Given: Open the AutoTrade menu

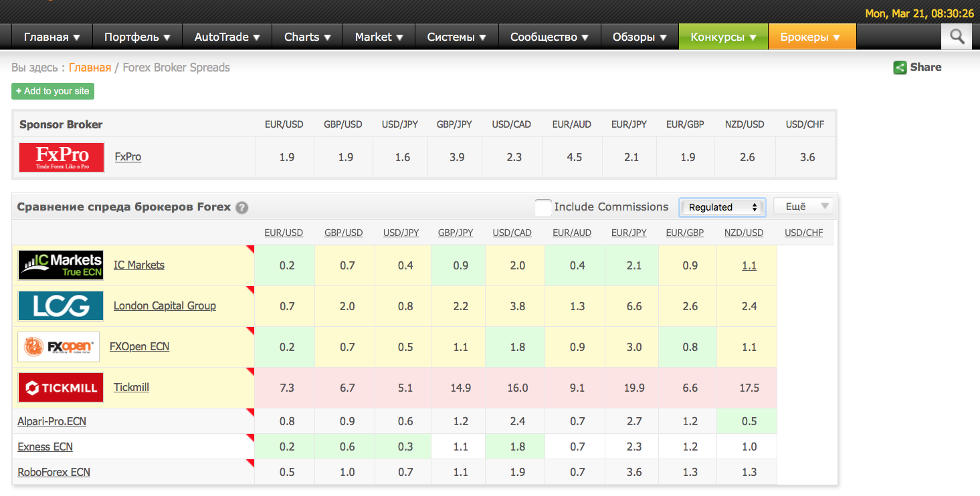Looking at the screenshot, I should (x=227, y=37).
